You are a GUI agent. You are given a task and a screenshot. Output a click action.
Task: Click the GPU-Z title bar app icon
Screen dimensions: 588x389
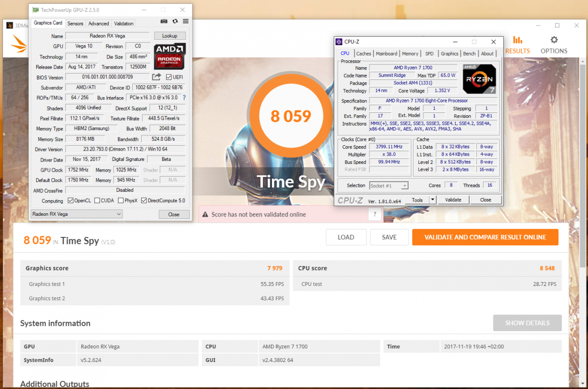35,10
